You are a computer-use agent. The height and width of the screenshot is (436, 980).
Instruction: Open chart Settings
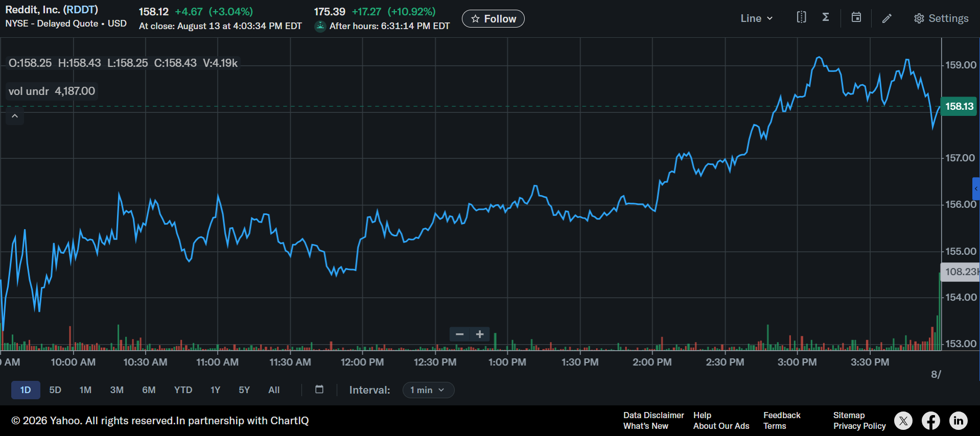(x=941, y=18)
